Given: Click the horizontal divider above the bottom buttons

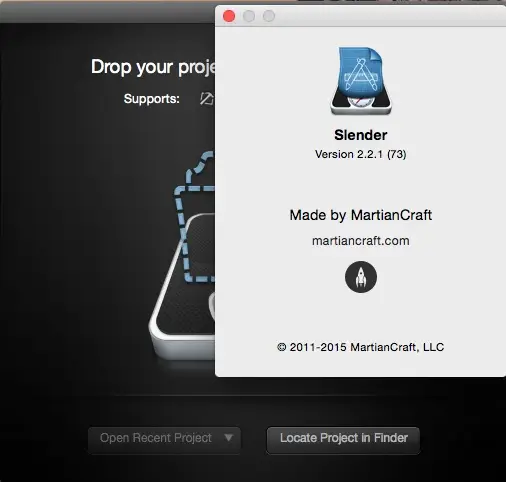Looking at the screenshot, I should coord(245,395).
